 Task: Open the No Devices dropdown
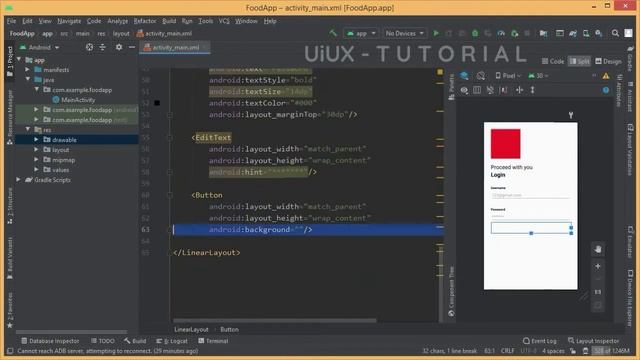pos(404,33)
